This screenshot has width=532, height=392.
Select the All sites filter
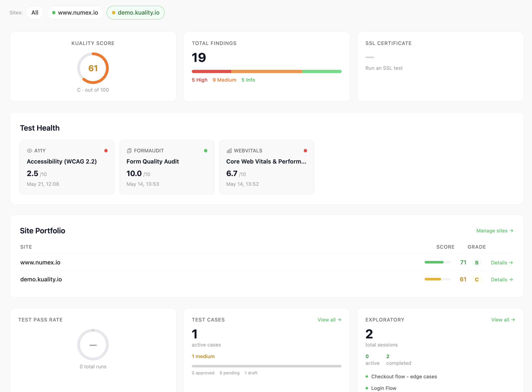tap(35, 13)
